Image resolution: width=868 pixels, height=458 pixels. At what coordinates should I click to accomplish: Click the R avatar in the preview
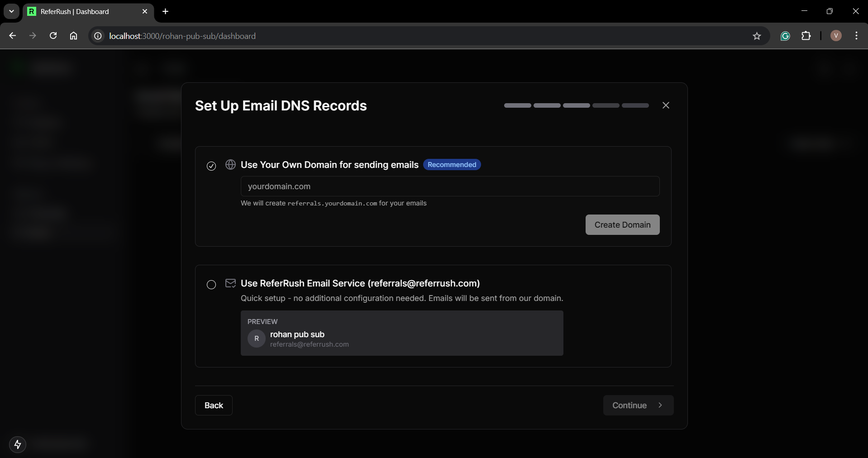pyautogui.click(x=257, y=339)
